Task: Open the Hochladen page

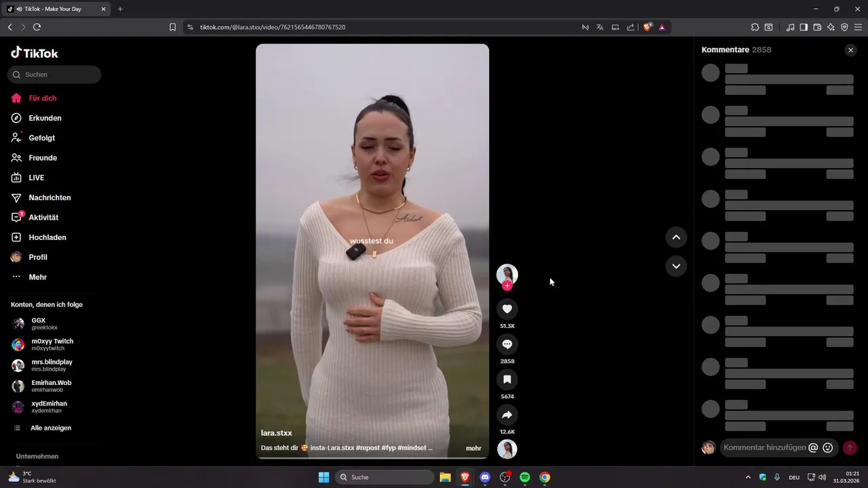Action: point(39,237)
